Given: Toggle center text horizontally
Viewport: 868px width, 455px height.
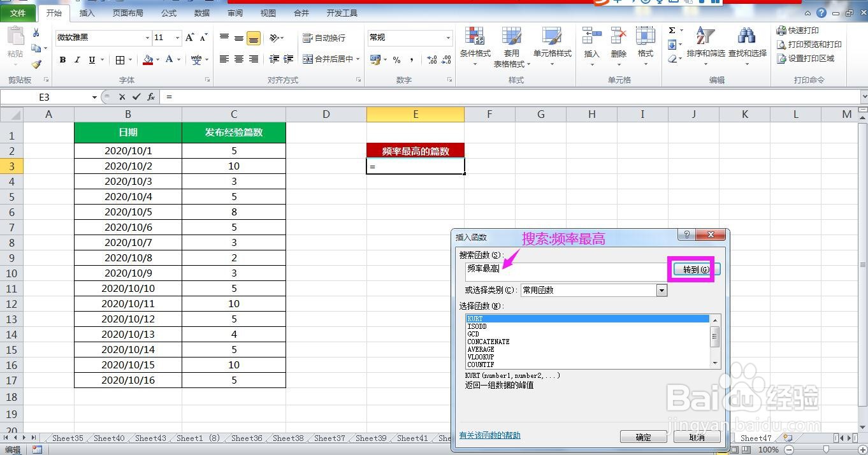Looking at the screenshot, I should coord(239,59).
